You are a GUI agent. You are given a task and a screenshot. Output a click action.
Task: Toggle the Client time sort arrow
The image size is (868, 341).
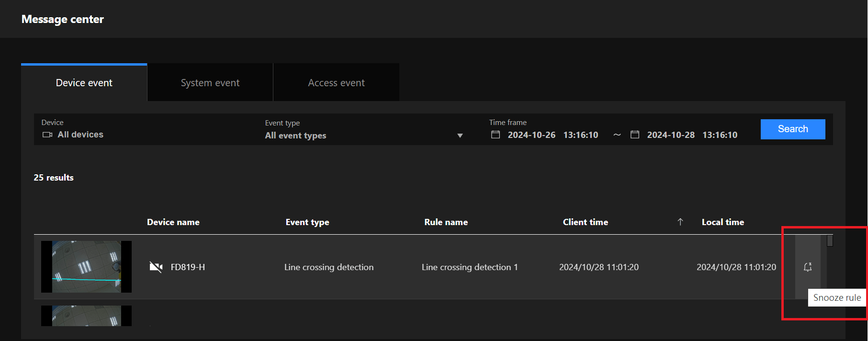click(680, 222)
